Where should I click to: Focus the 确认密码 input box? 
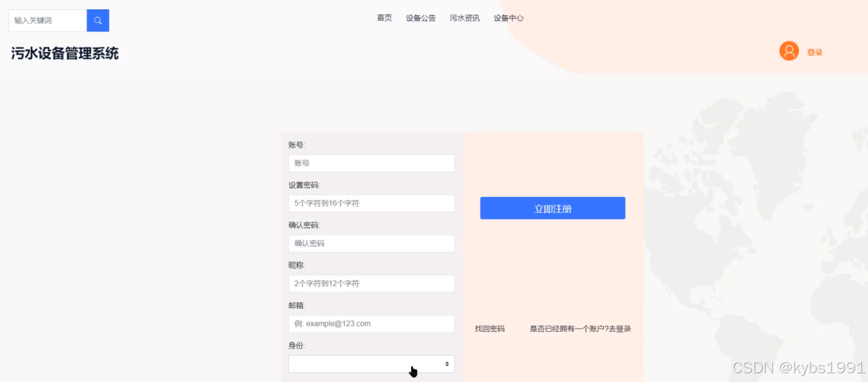372,244
